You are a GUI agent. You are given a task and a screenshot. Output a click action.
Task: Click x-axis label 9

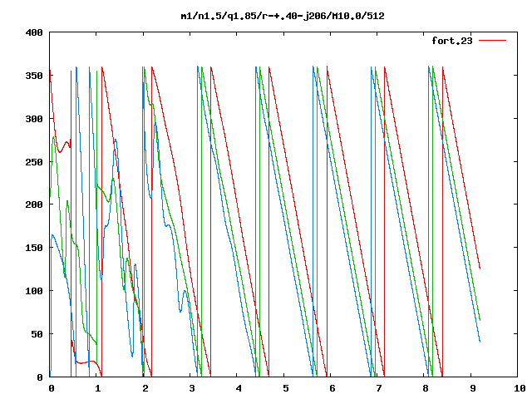473,388
